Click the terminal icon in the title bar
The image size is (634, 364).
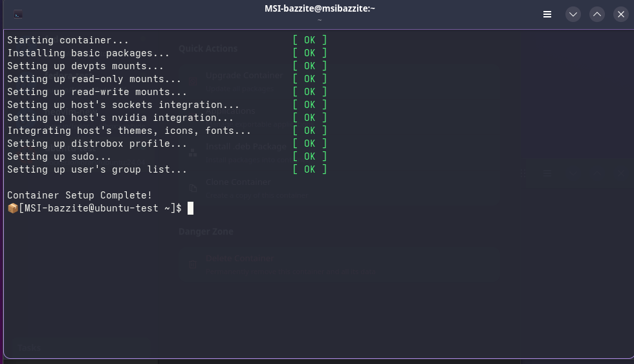[x=18, y=14]
